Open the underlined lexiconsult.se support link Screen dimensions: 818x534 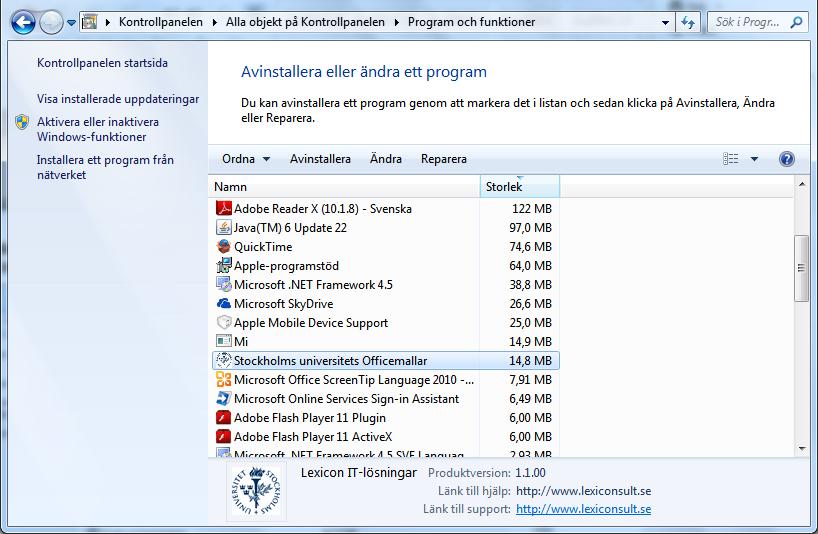(583, 509)
